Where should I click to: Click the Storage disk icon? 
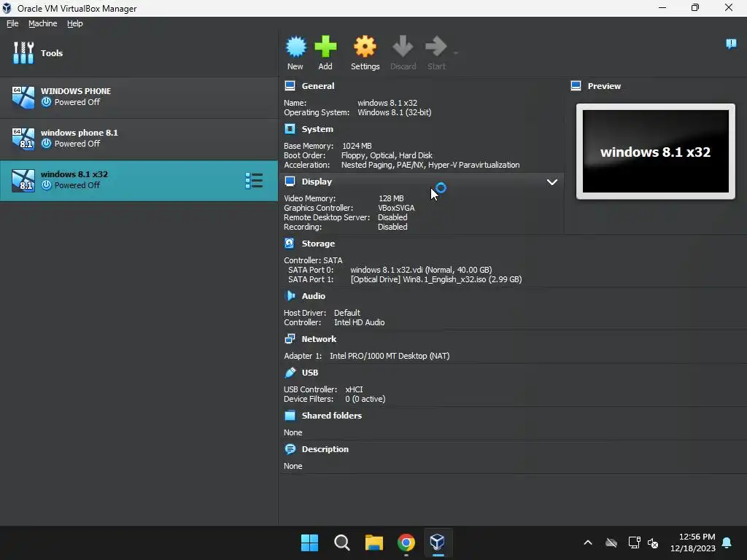(290, 244)
